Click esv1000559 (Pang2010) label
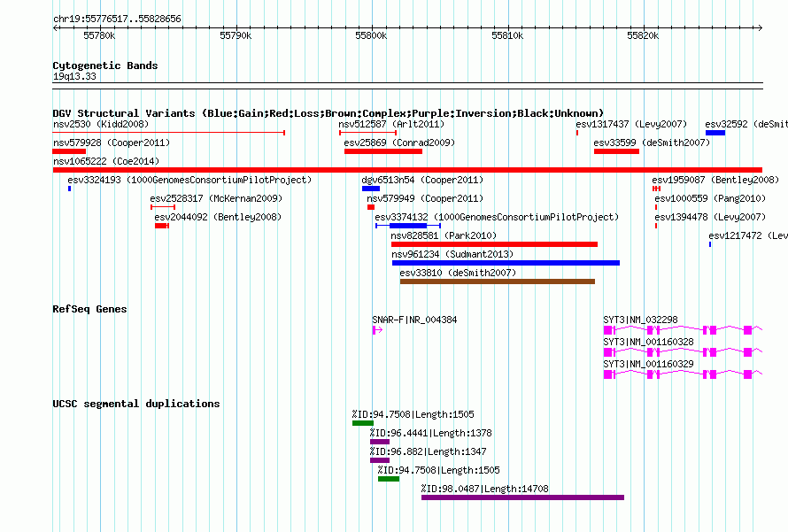Image resolution: width=788 pixels, height=532 pixels. [x=710, y=198]
